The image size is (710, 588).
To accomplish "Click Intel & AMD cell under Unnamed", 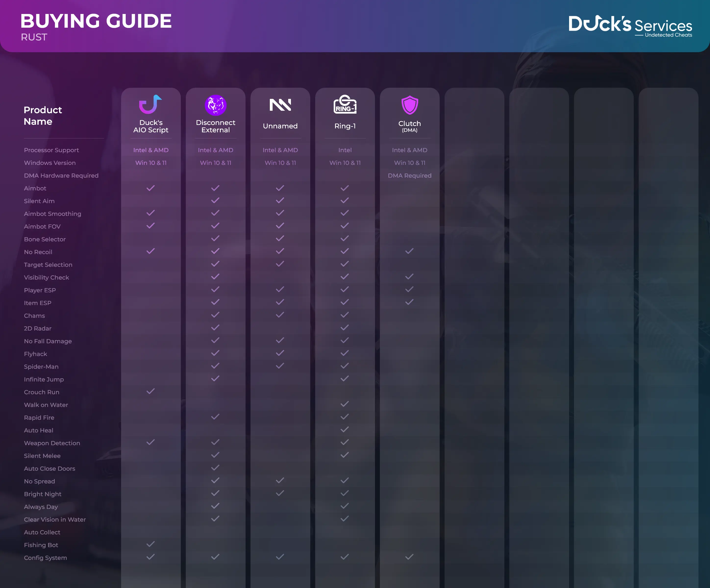I will [280, 150].
